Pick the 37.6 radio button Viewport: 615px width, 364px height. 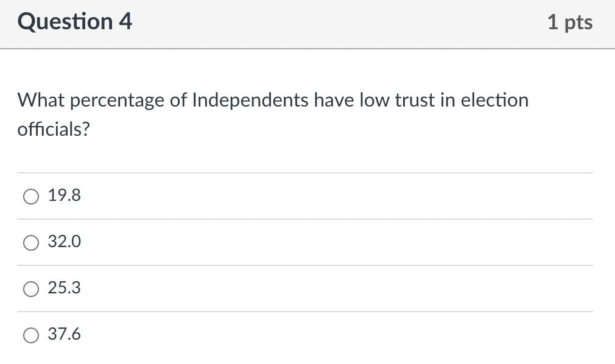click(30, 335)
